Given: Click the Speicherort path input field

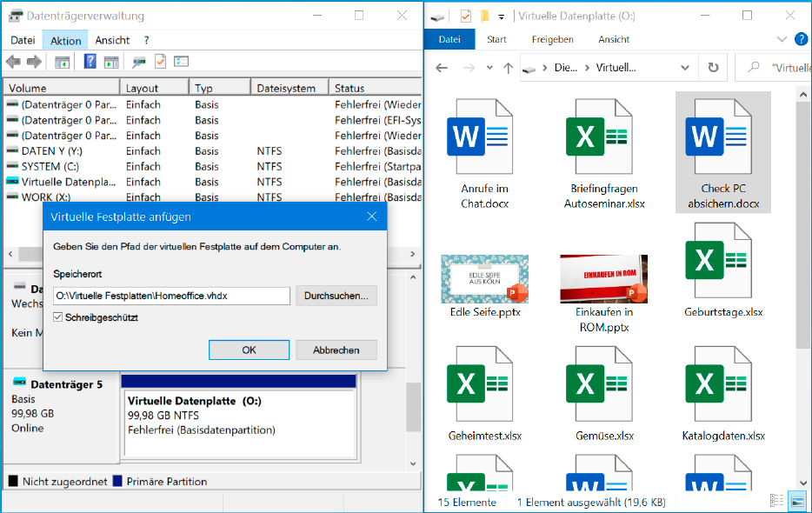Looking at the screenshot, I should (171, 296).
